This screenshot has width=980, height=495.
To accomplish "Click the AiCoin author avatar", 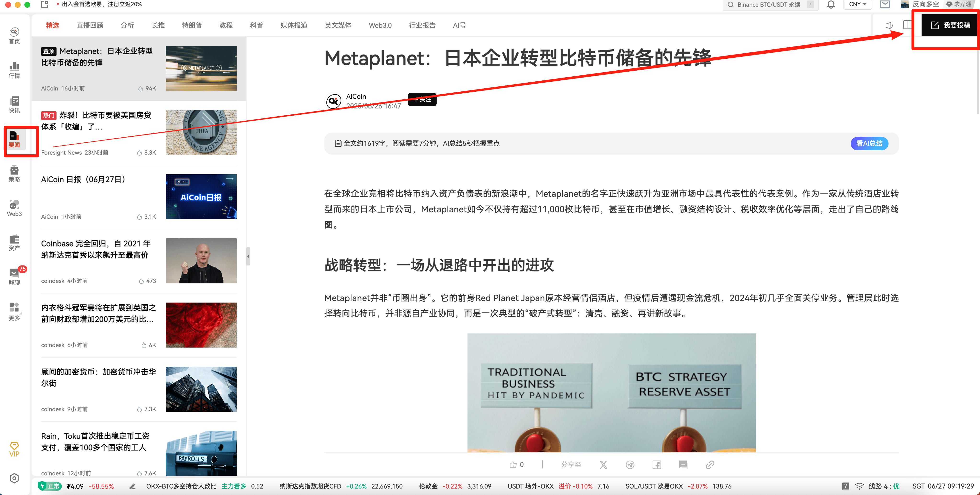I will (x=334, y=101).
